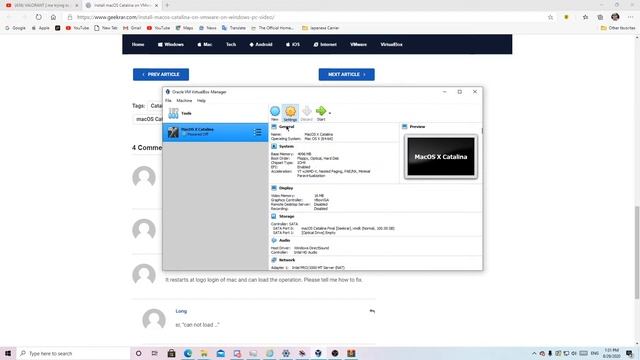Open the notification center icon
The width and height of the screenshot is (640, 360).
coord(630,353)
